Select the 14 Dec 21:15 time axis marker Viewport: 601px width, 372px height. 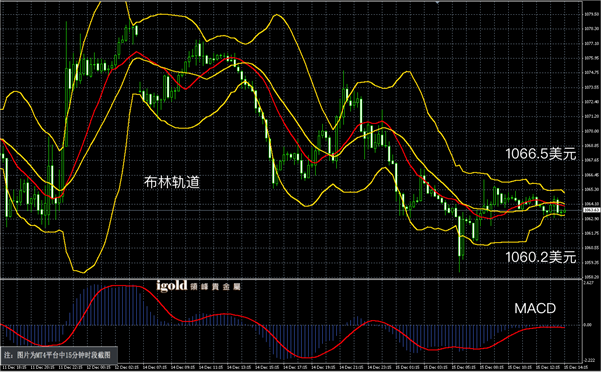[351, 367]
